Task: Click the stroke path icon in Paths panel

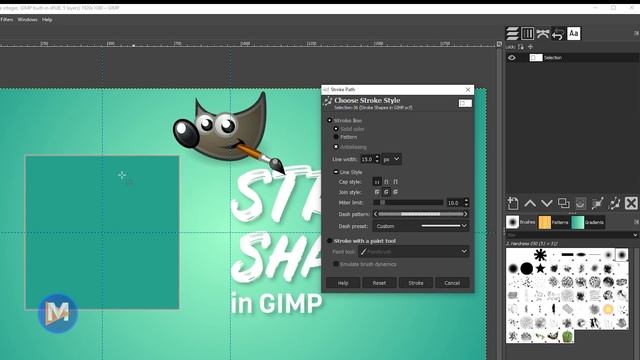Action: 614,203
